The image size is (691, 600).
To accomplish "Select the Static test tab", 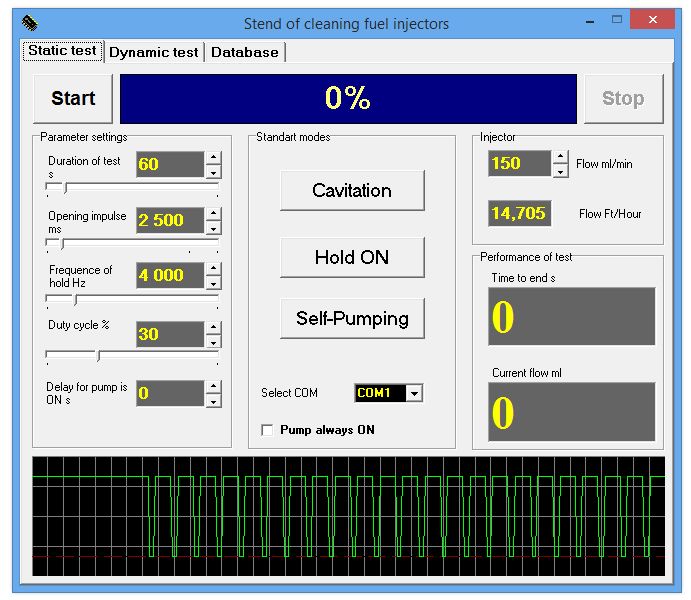I will pyautogui.click(x=62, y=51).
